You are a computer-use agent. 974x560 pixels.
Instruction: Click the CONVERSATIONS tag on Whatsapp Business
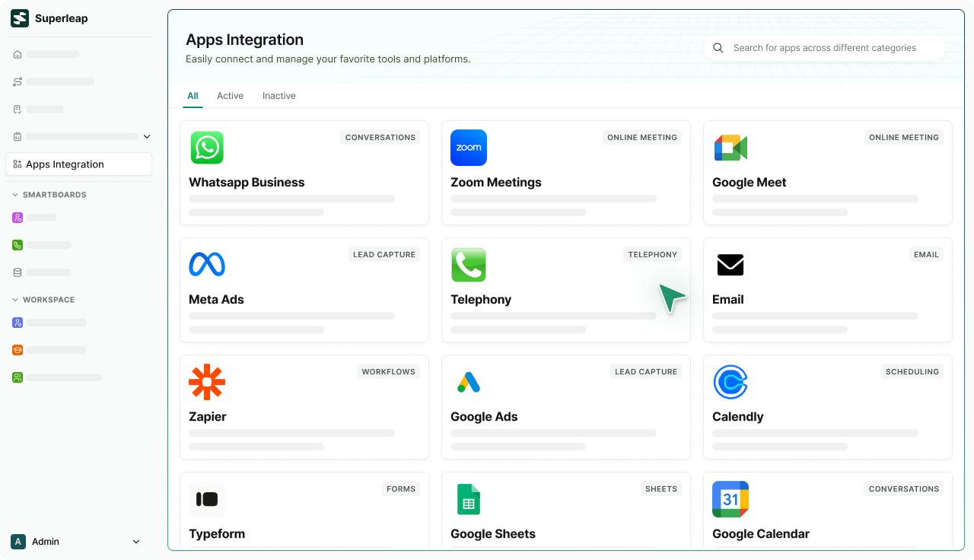coord(380,138)
